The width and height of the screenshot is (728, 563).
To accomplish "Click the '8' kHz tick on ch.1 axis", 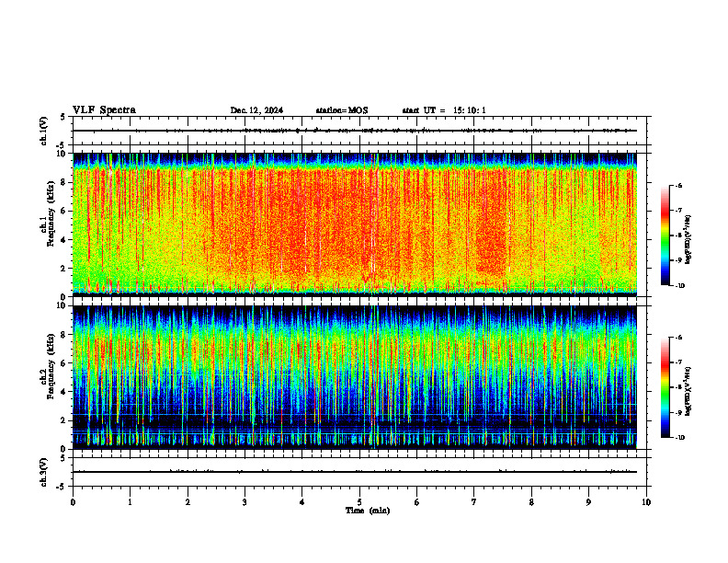I will [64, 182].
